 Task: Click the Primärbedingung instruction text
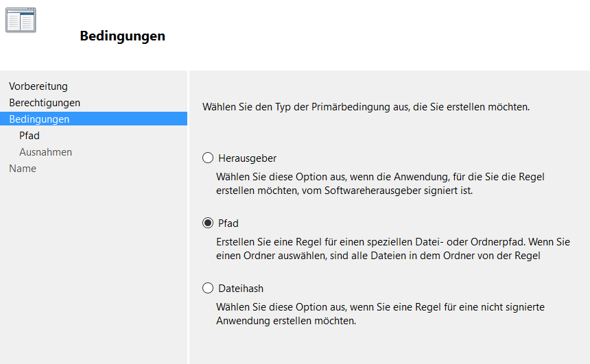coord(366,108)
